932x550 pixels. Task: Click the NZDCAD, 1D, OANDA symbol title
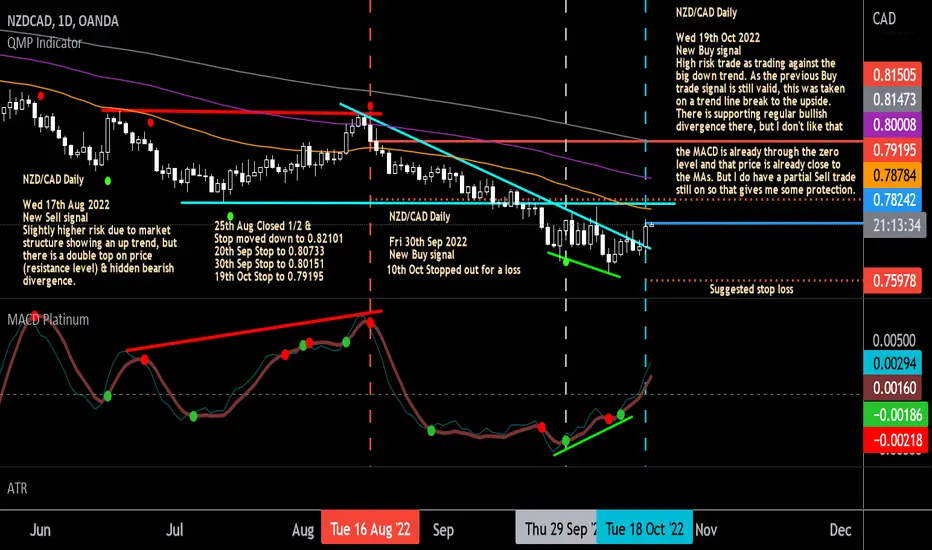[63, 21]
